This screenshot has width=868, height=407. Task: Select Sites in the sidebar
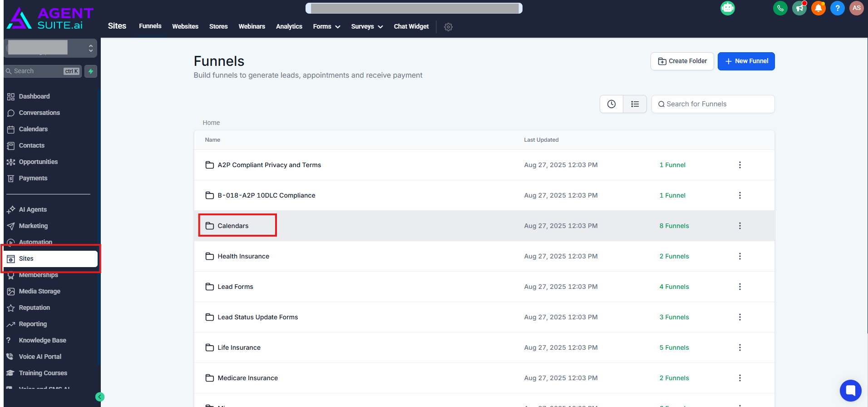point(50,258)
